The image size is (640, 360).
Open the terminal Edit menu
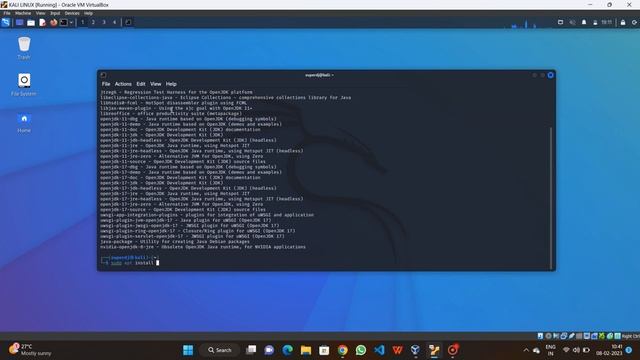(141, 84)
